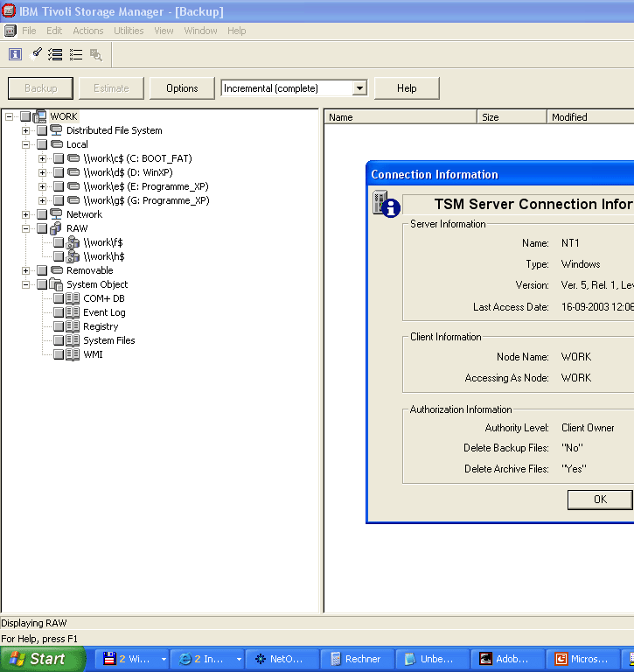The width and height of the screenshot is (634, 672).
Task: Expand the Network node
Action: click(x=25, y=214)
